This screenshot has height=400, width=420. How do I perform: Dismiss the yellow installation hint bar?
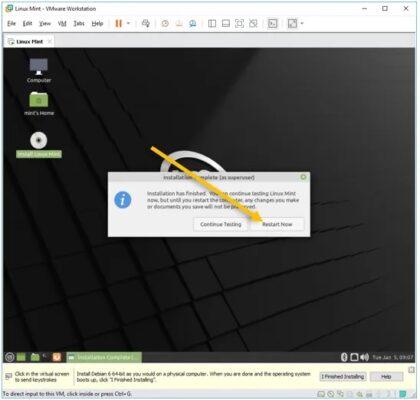tap(412, 370)
